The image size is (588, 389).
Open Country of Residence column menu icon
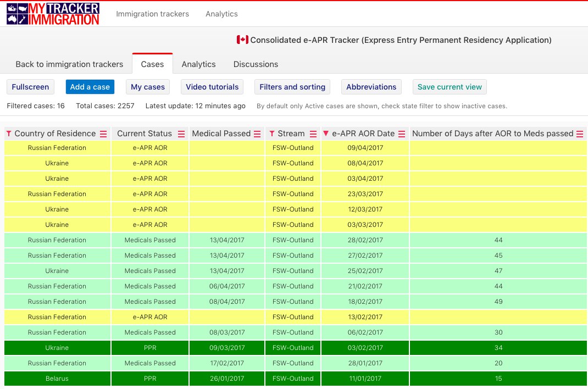pos(103,134)
